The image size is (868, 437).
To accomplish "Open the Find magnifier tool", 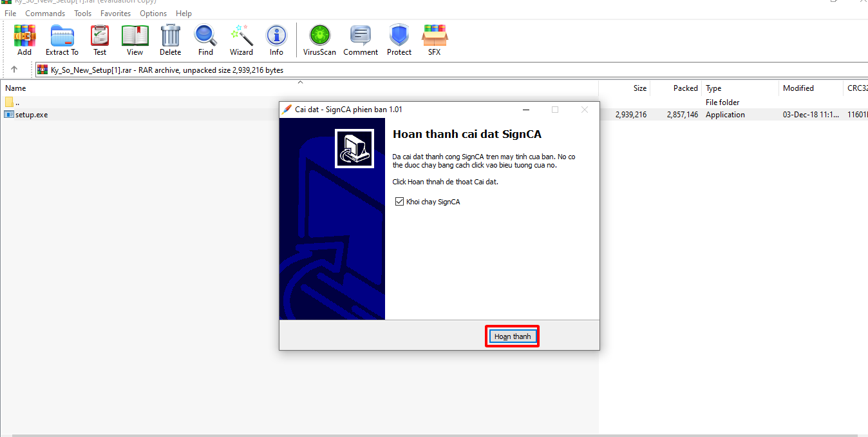I will (x=205, y=40).
